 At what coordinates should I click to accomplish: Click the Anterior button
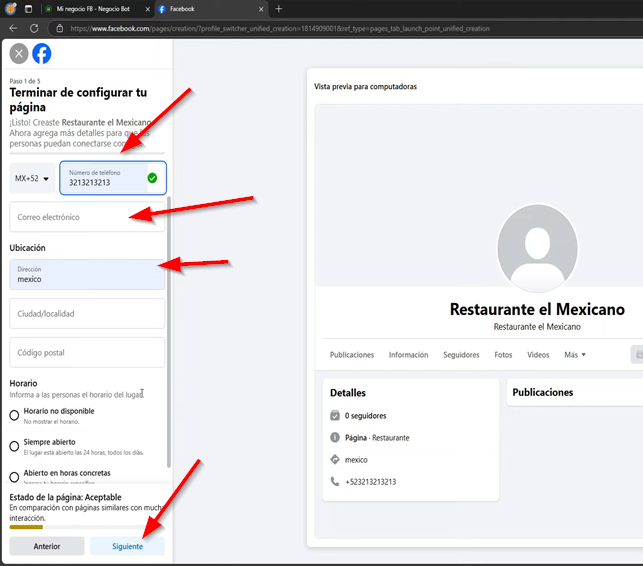click(x=47, y=546)
